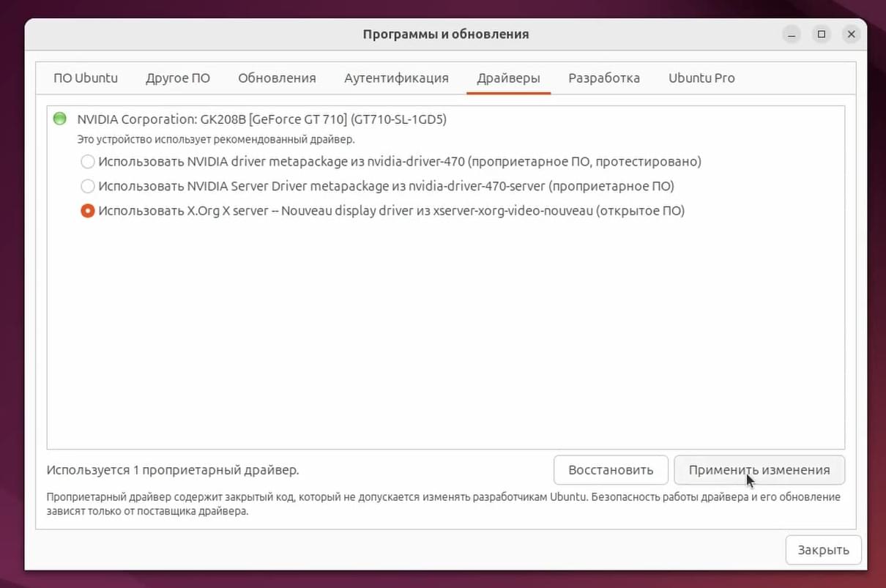Minimize the Программы и обновления window
Viewport: 886px width, 588px height.
click(792, 34)
